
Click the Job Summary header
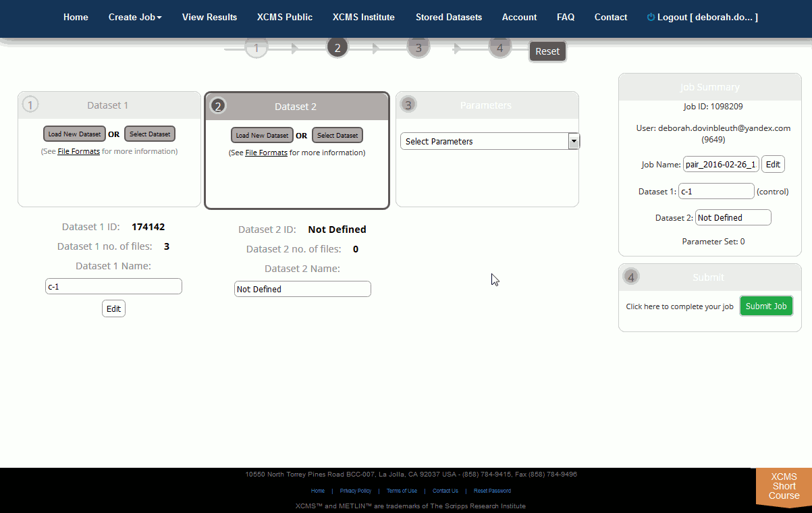point(710,87)
